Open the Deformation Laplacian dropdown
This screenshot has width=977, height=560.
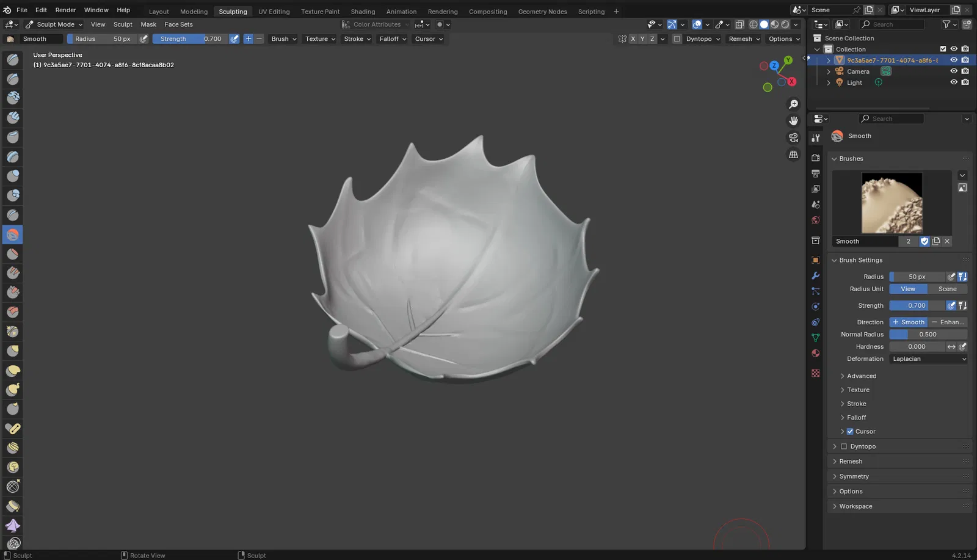coord(928,359)
